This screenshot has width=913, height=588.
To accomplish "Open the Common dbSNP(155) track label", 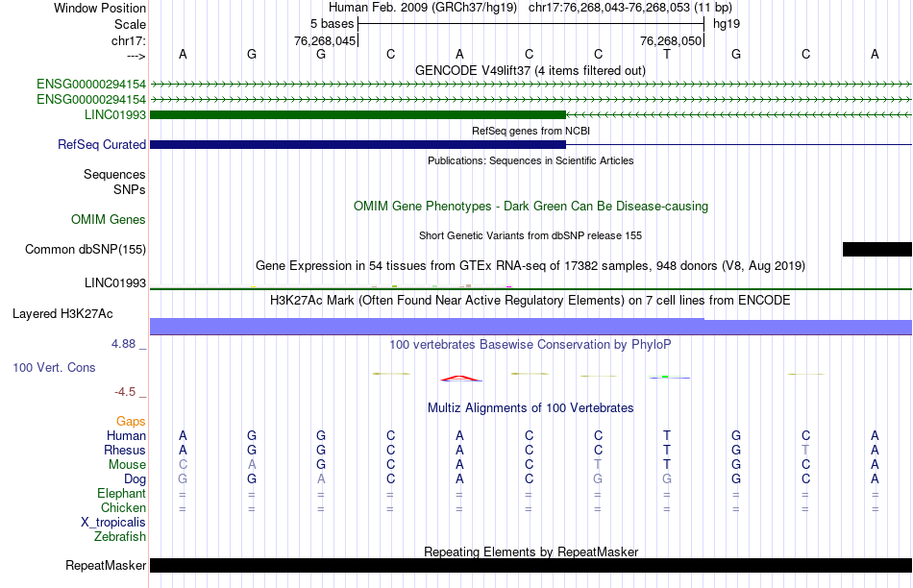I will [x=85, y=249].
